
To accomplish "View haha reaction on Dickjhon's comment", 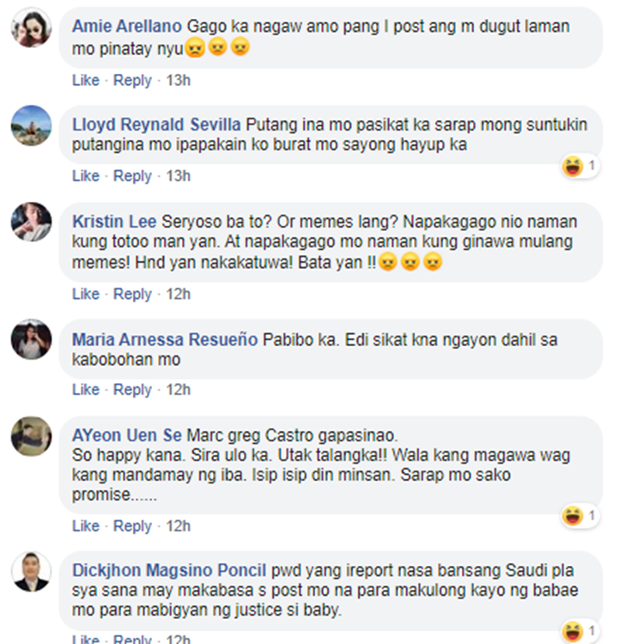I will (580, 632).
